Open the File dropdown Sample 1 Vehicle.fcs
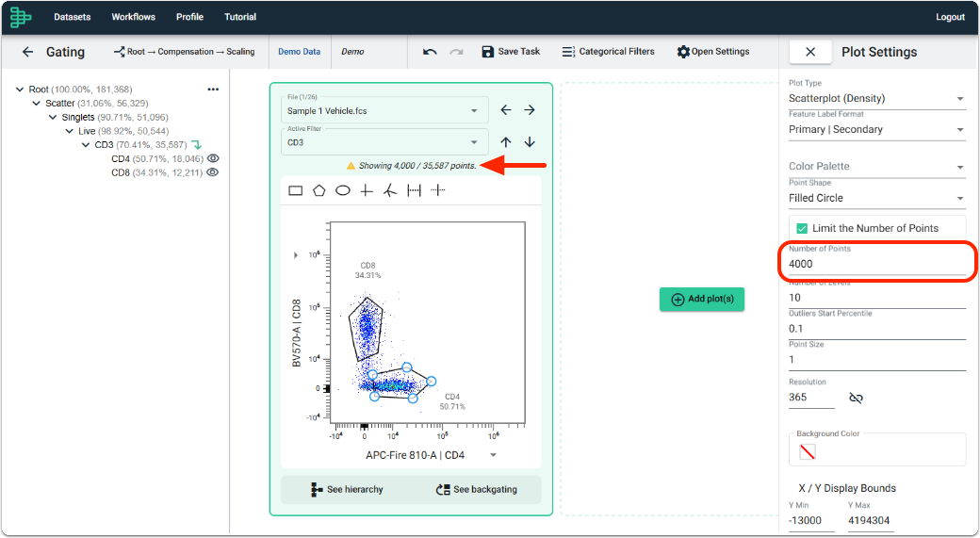The image size is (980, 538). pos(384,110)
